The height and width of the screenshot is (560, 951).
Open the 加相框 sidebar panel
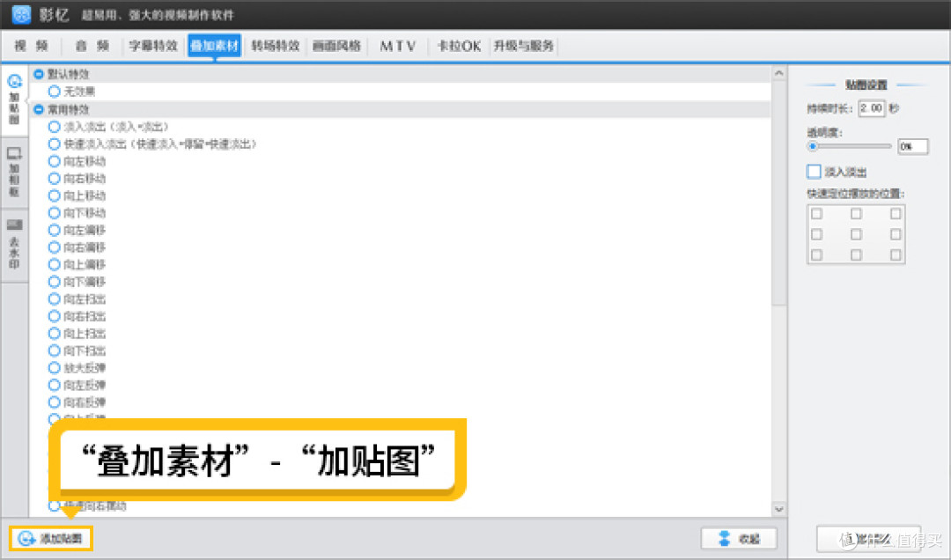click(15, 173)
